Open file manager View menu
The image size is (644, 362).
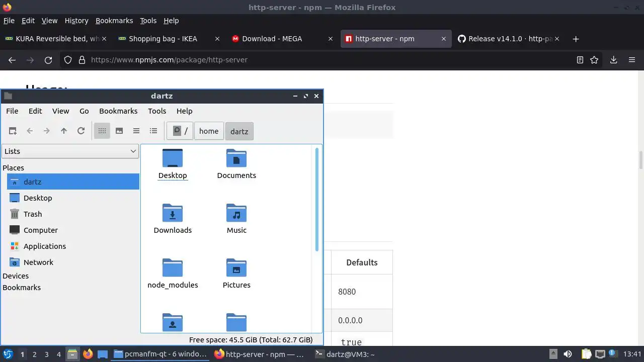[x=60, y=111]
